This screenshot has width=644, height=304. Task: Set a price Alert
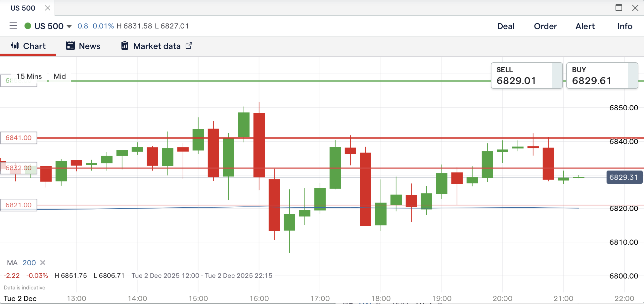[x=585, y=26]
